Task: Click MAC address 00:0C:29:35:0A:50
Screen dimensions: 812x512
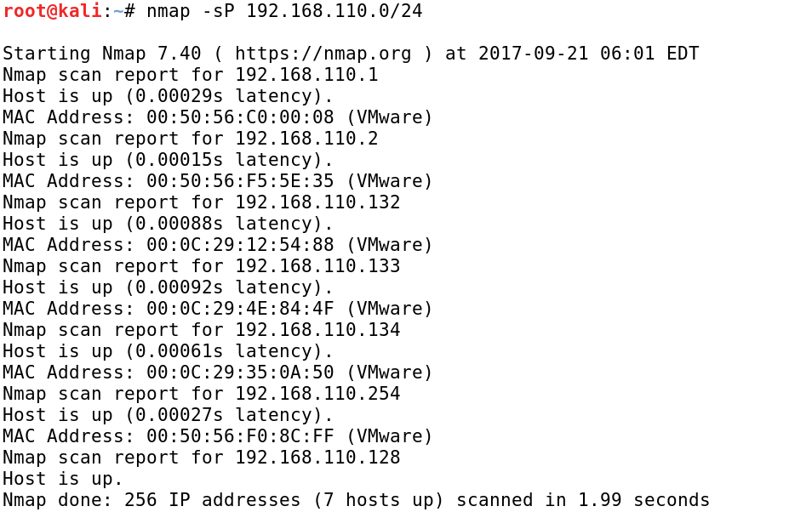Action: [x=240, y=373]
